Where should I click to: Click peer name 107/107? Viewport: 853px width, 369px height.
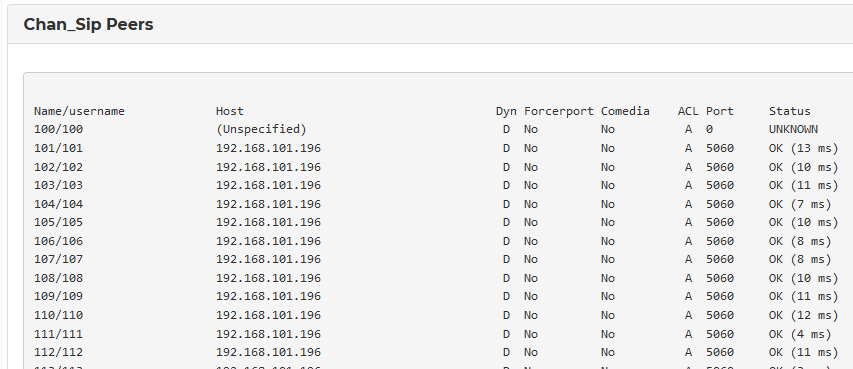(x=58, y=259)
